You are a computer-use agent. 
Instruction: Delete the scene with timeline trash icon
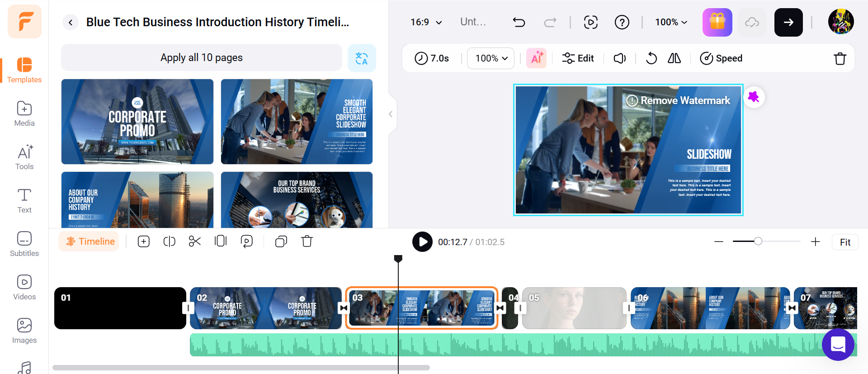point(307,241)
